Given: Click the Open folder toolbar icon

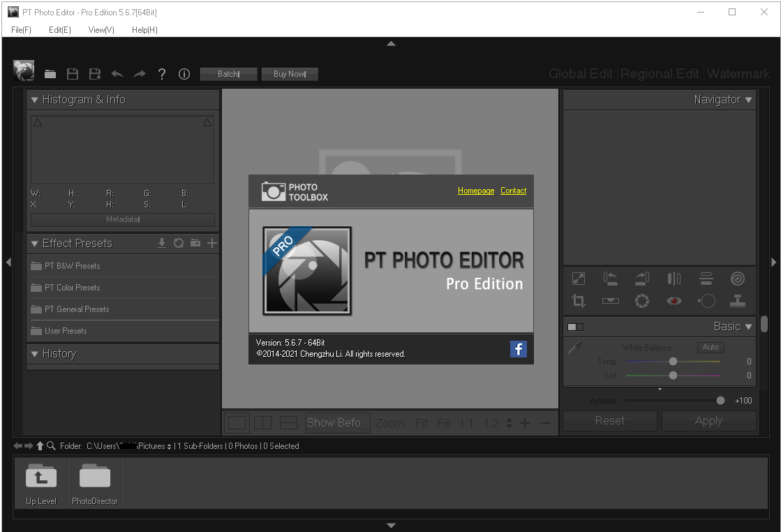Looking at the screenshot, I should (50, 74).
